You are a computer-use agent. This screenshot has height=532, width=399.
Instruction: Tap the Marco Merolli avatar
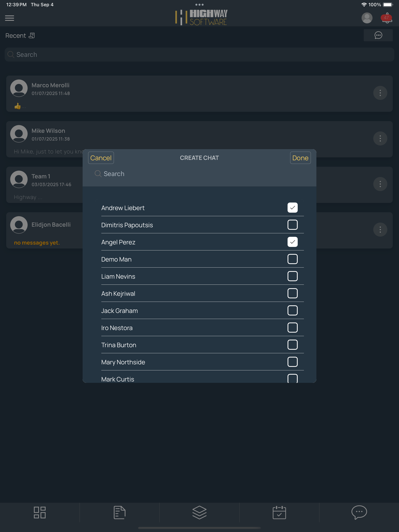pyautogui.click(x=19, y=88)
